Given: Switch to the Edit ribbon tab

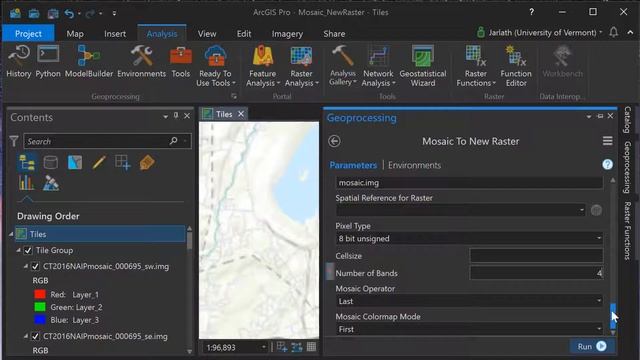Looking at the screenshot, I should coord(244,34).
